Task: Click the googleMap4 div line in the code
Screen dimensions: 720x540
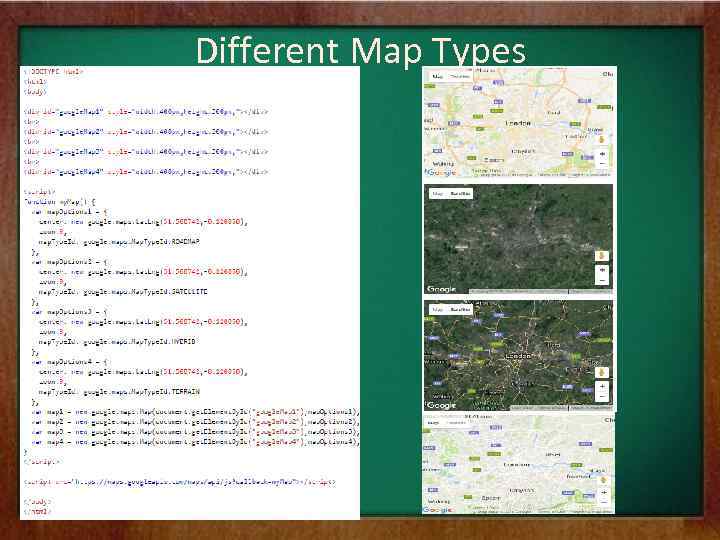Action: click(146, 172)
